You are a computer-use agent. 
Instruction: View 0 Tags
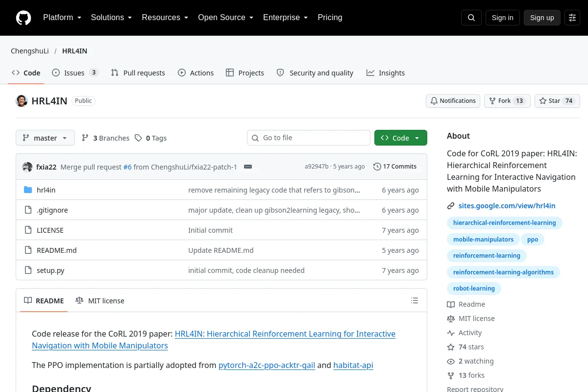(x=150, y=138)
